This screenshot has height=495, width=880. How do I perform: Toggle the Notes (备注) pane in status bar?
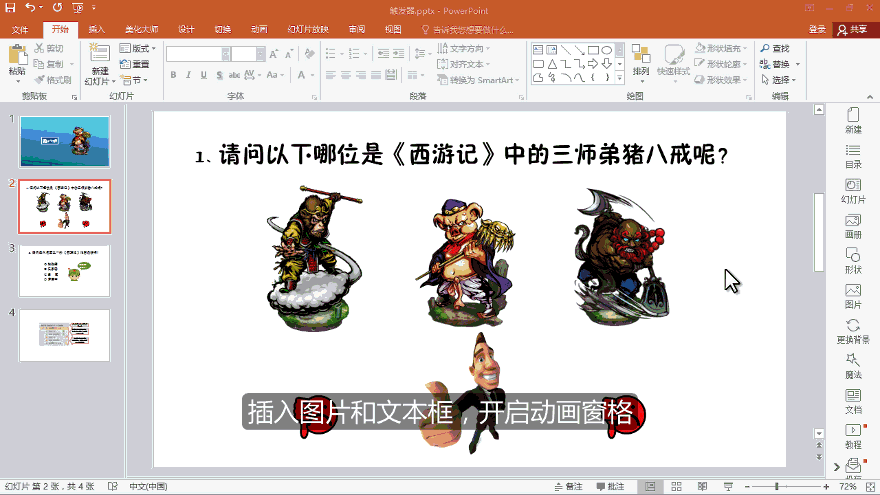(x=569, y=487)
